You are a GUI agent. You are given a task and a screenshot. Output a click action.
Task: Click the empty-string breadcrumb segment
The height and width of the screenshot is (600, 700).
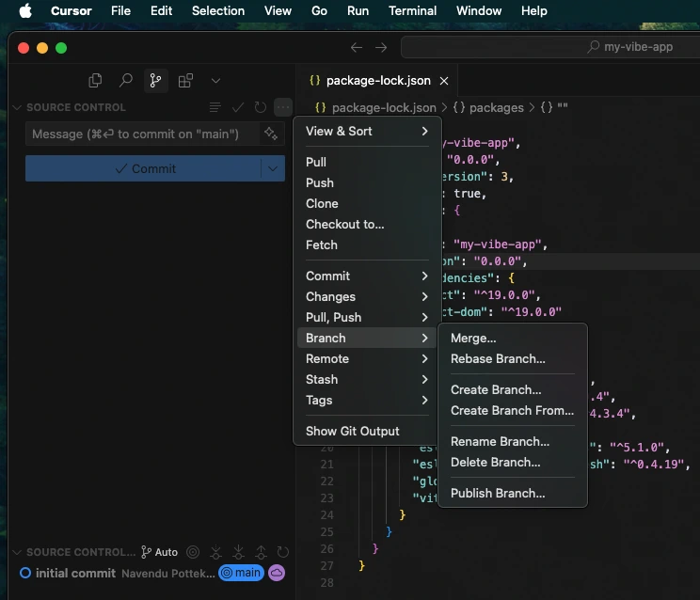[x=554, y=107]
